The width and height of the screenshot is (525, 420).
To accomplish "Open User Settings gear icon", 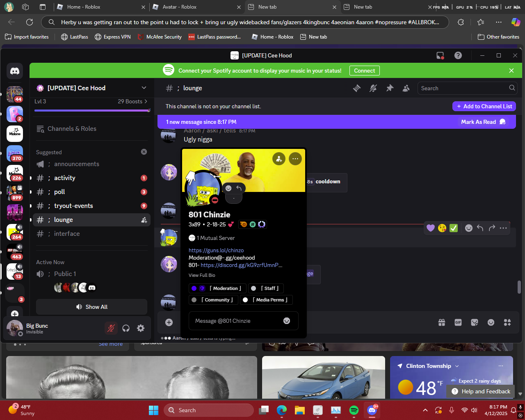I will [141, 328].
